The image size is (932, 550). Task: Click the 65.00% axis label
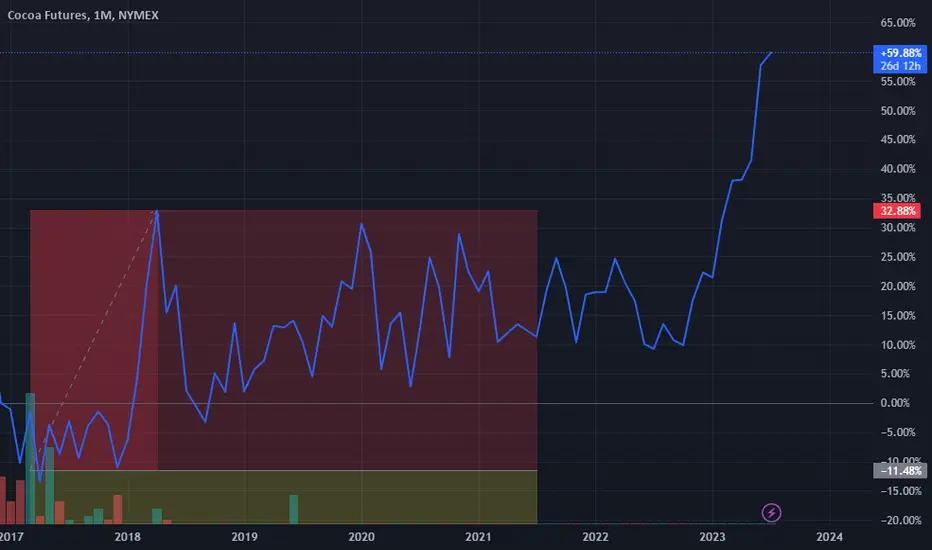[x=898, y=23]
